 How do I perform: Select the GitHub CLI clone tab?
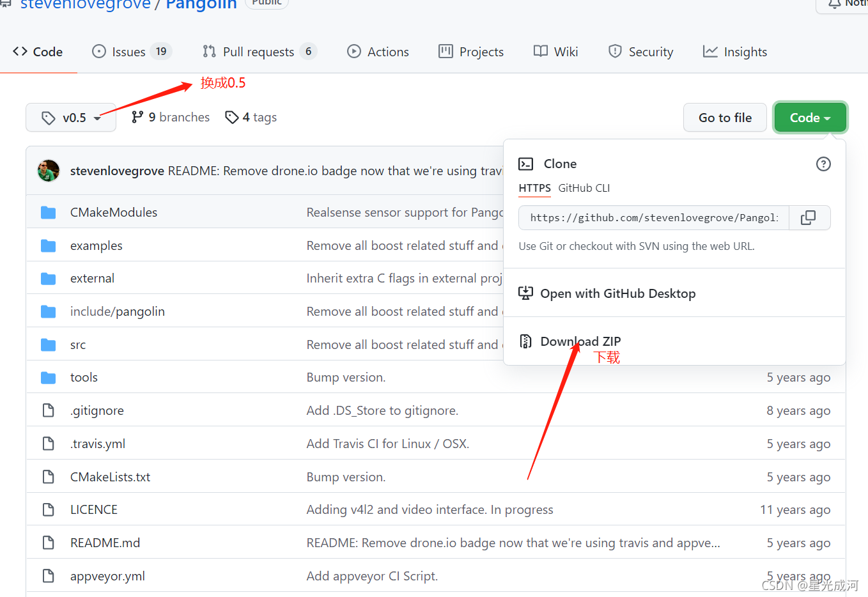[584, 188]
